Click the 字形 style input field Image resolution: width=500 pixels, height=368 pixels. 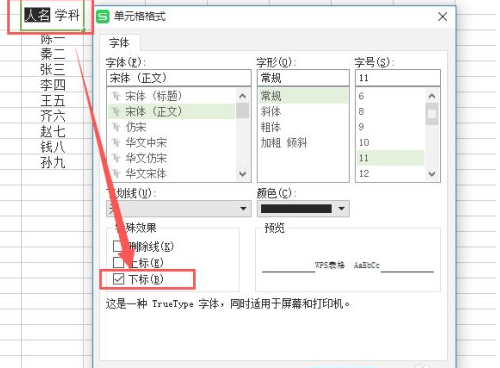(x=303, y=78)
